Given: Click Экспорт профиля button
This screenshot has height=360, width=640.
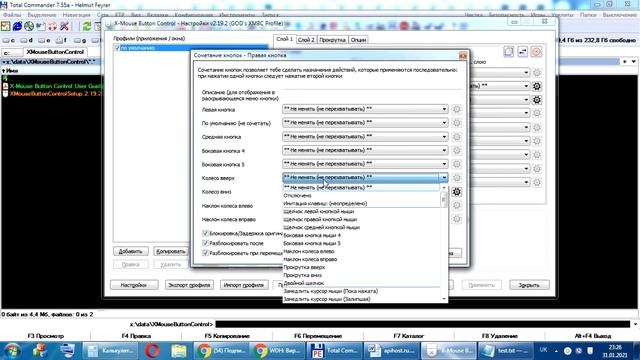Looking at the screenshot, I should pos(189,285).
